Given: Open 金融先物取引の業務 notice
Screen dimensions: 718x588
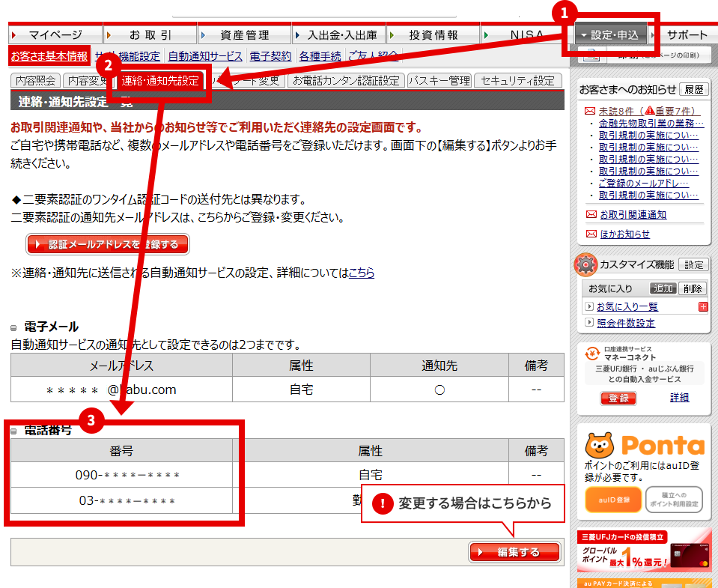Looking at the screenshot, I should tap(651, 123).
